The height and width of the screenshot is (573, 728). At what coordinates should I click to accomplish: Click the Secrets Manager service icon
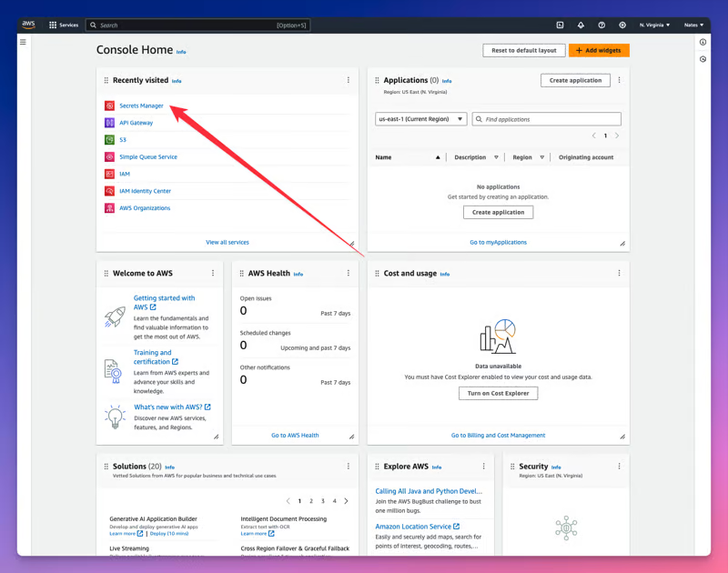(109, 106)
